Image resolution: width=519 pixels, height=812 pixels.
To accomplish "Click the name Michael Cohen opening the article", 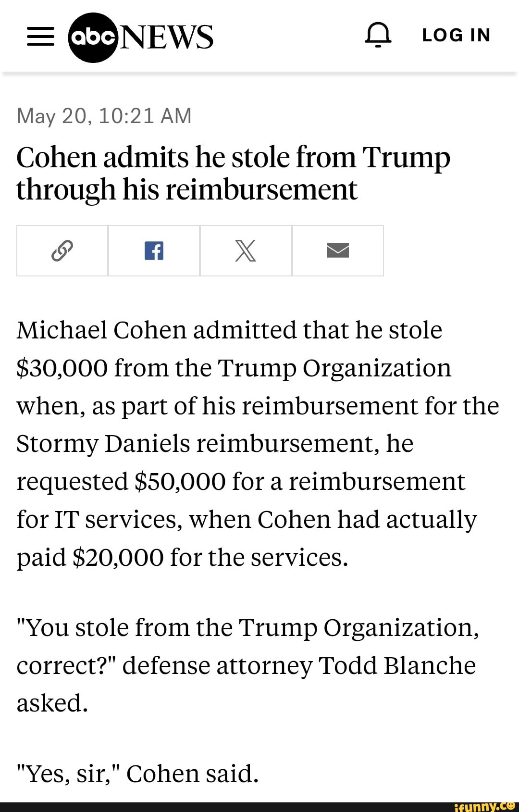I will click(x=101, y=330).
